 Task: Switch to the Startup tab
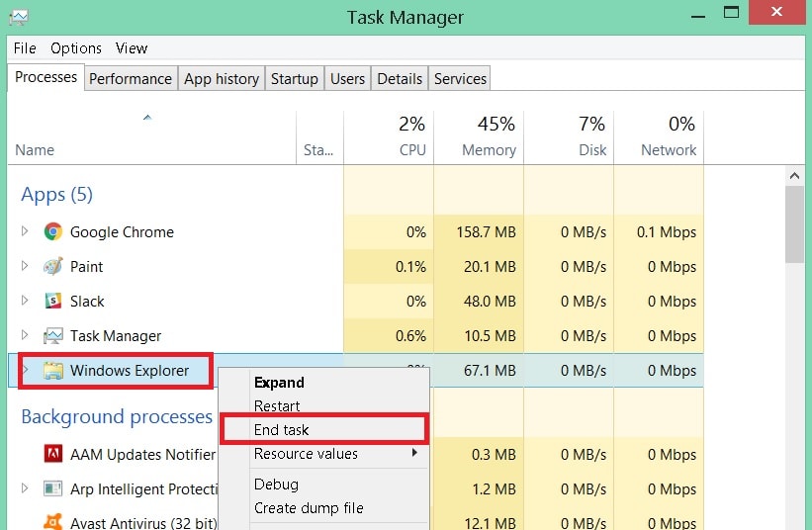point(295,79)
